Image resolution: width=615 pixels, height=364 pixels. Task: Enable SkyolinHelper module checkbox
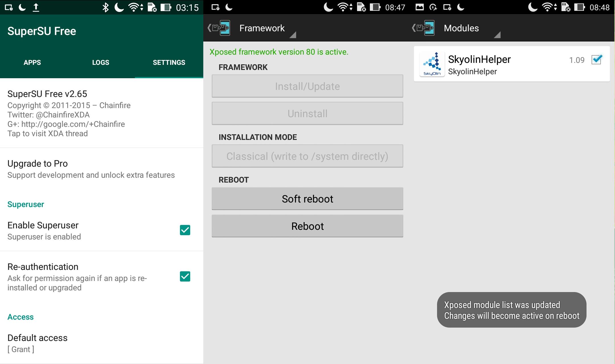click(597, 60)
